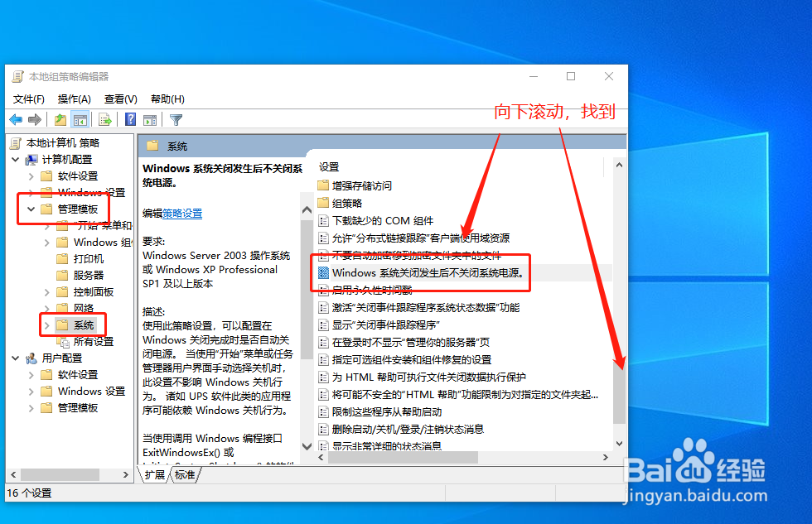Click the forward navigation arrow
Screen dimensions: 812x524
(34, 118)
